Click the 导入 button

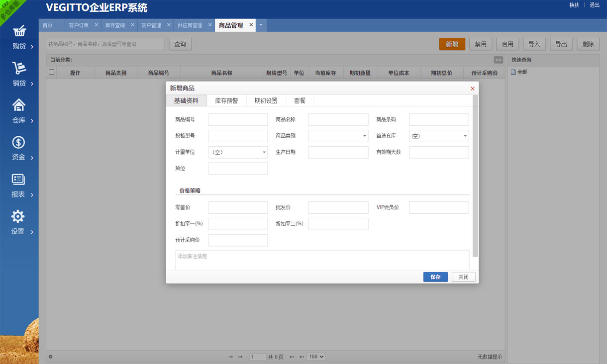[x=534, y=44]
